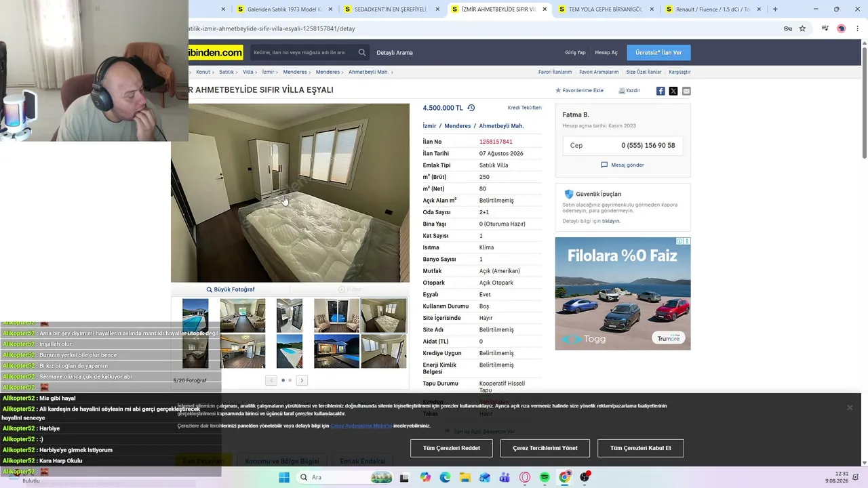Switch to Renault / Fluence tab
The image size is (868, 488).
tap(713, 9)
